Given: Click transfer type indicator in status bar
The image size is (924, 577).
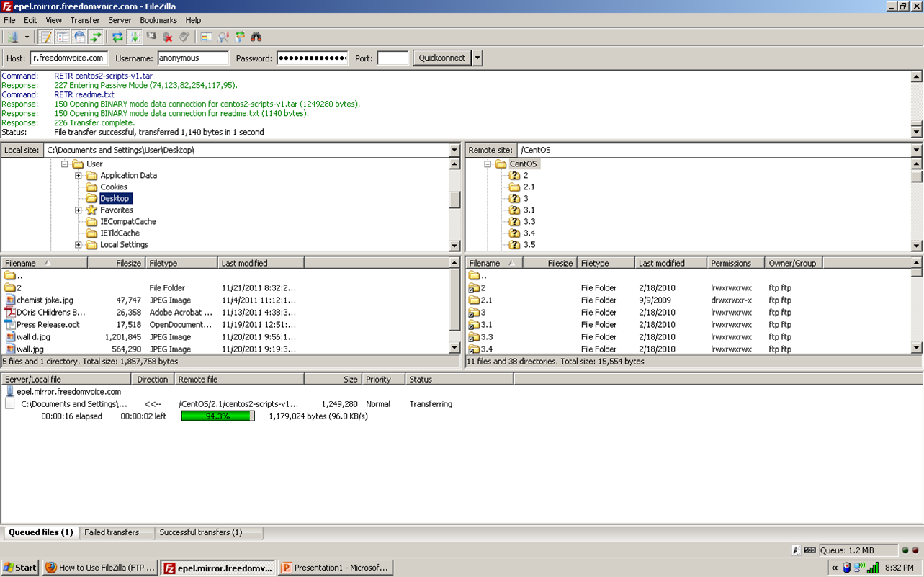Looking at the screenshot, I should pos(797,550).
